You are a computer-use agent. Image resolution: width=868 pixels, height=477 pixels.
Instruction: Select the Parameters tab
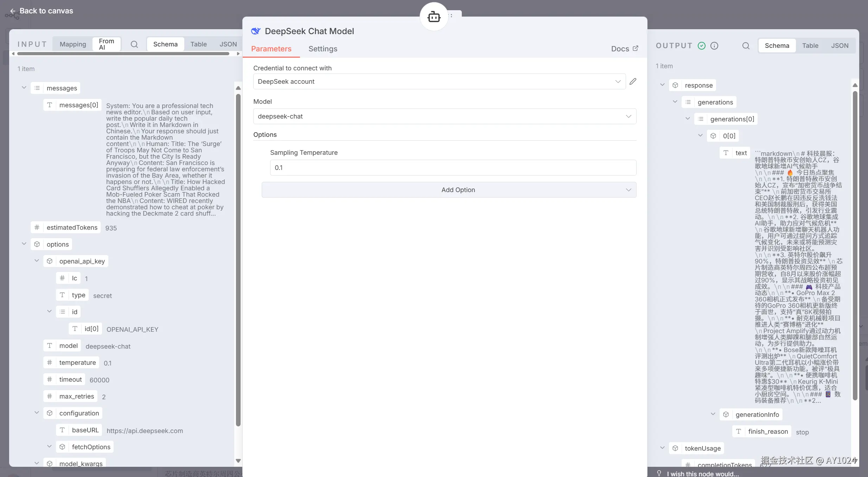(x=271, y=49)
